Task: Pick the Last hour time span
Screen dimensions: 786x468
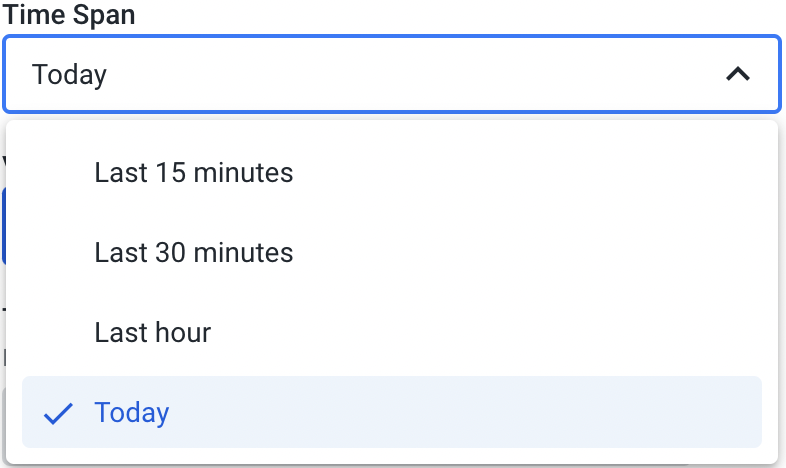Action: [392, 332]
